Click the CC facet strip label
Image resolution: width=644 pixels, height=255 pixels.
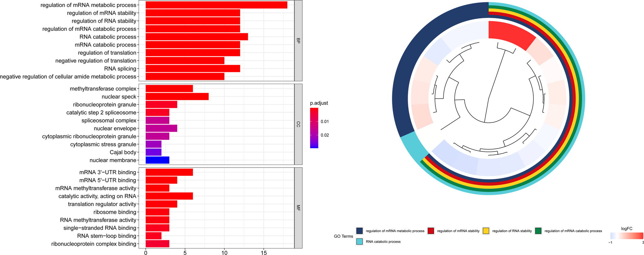[x=298, y=124]
